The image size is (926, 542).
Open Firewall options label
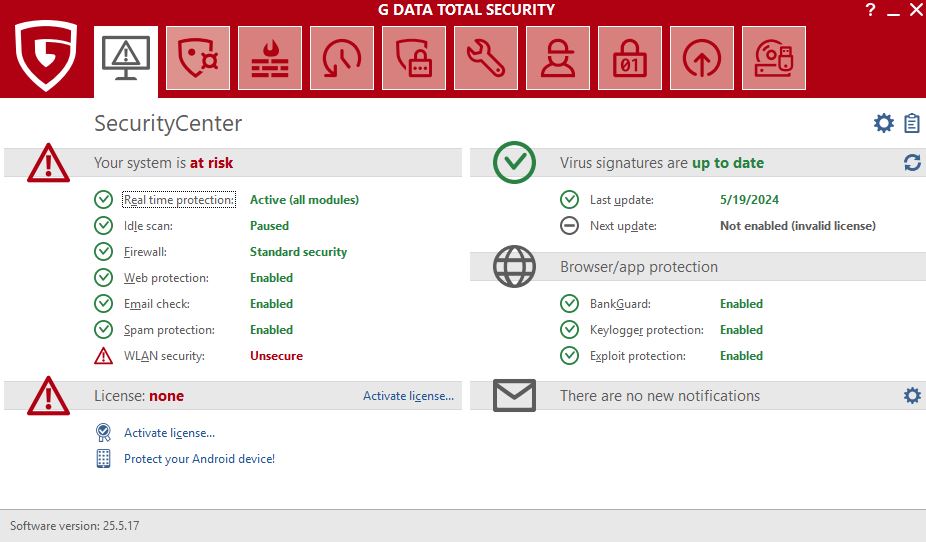pyautogui.click(x=145, y=252)
